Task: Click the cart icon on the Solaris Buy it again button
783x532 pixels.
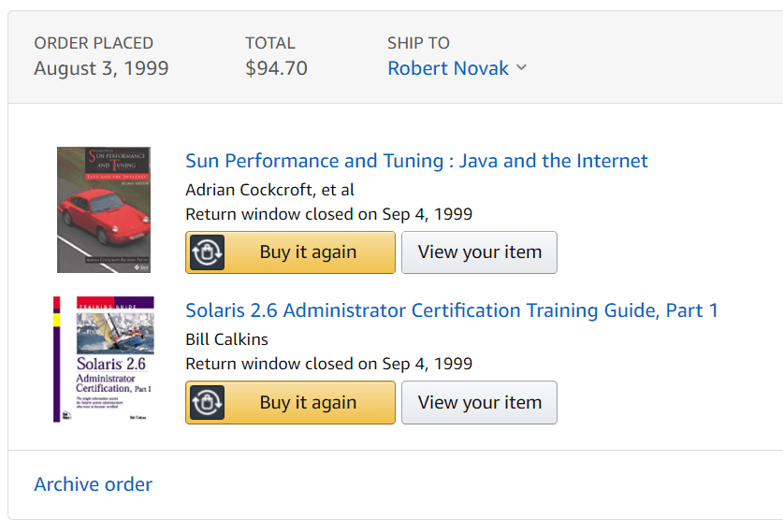Action: click(x=207, y=402)
